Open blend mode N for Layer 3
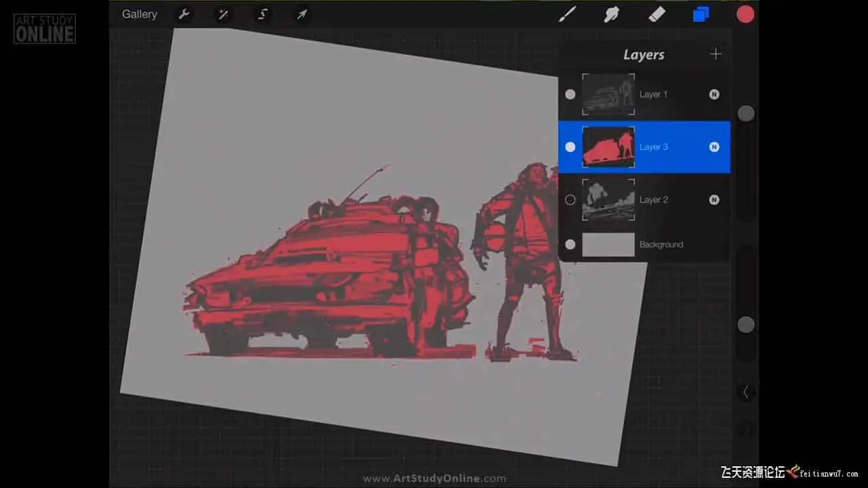868x488 pixels. point(714,147)
